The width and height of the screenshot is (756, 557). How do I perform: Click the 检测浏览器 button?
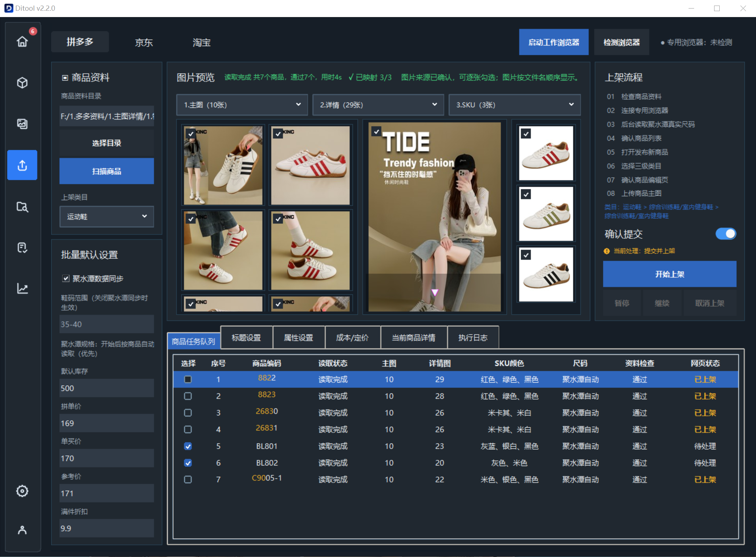click(621, 42)
